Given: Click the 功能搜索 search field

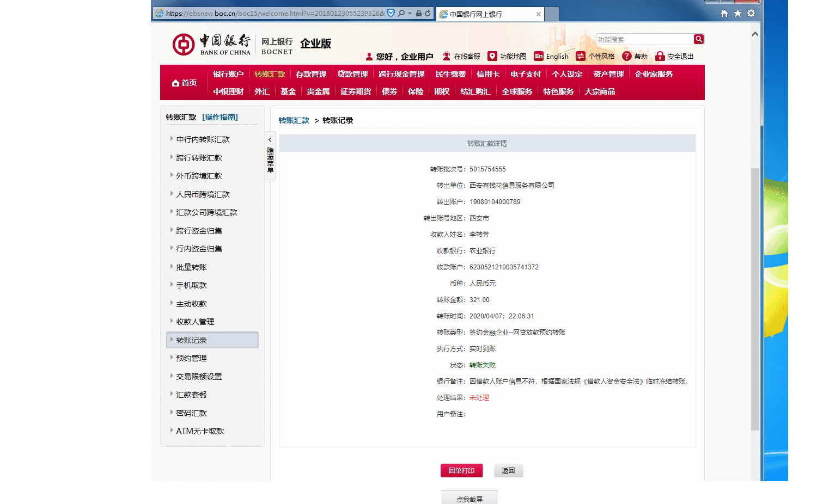Looking at the screenshot, I should (x=644, y=39).
